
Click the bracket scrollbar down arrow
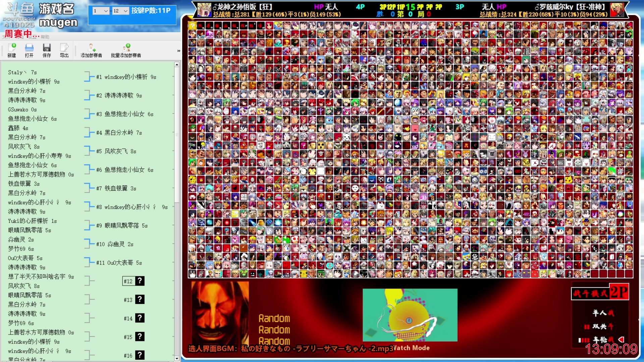pyautogui.click(x=177, y=359)
